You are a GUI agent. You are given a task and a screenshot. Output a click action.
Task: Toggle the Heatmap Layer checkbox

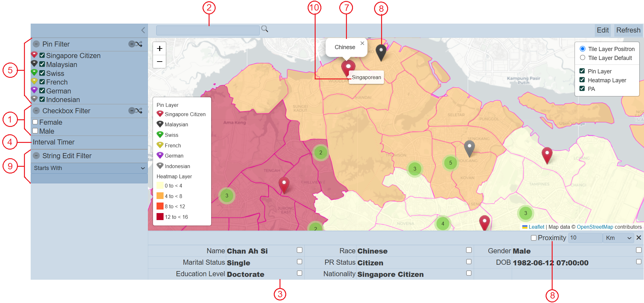(582, 80)
